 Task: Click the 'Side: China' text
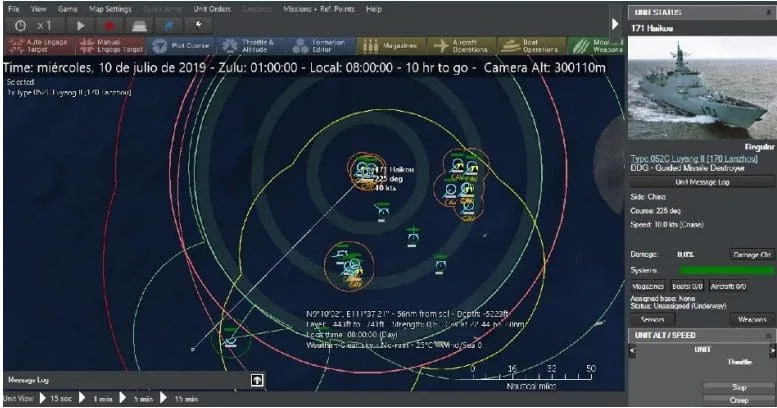[648, 197]
